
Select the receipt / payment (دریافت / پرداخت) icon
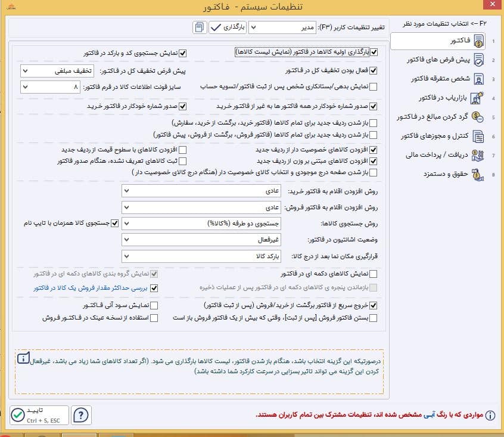click(478, 156)
